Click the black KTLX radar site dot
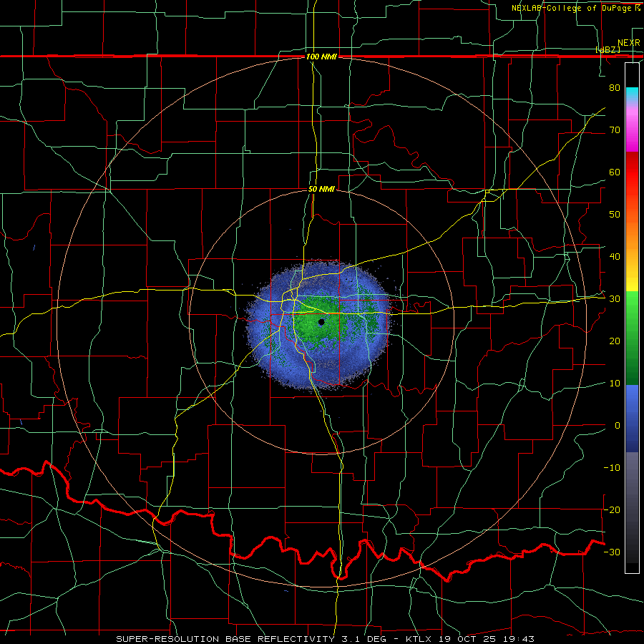644x644 pixels. pyautogui.click(x=321, y=322)
